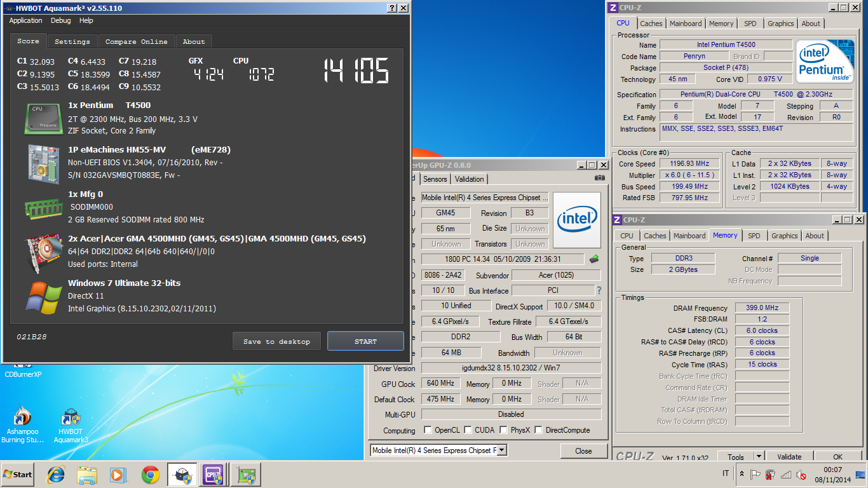Click the GPU Clock 640 MHz field
Screen dimensions: 868x488
pos(440,384)
